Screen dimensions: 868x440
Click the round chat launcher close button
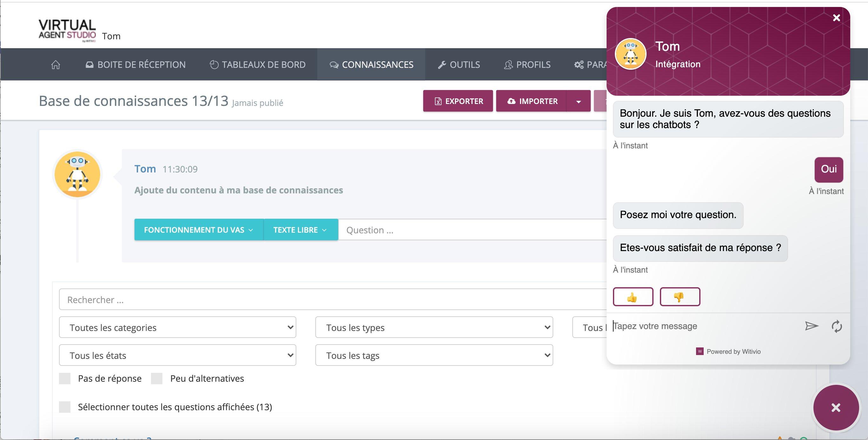click(x=836, y=408)
